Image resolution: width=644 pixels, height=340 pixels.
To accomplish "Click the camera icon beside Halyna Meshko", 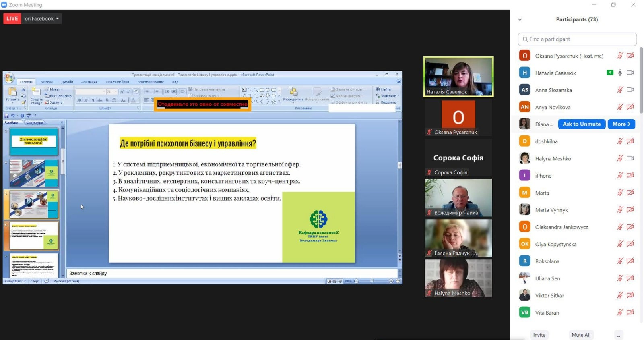I will point(630,158).
